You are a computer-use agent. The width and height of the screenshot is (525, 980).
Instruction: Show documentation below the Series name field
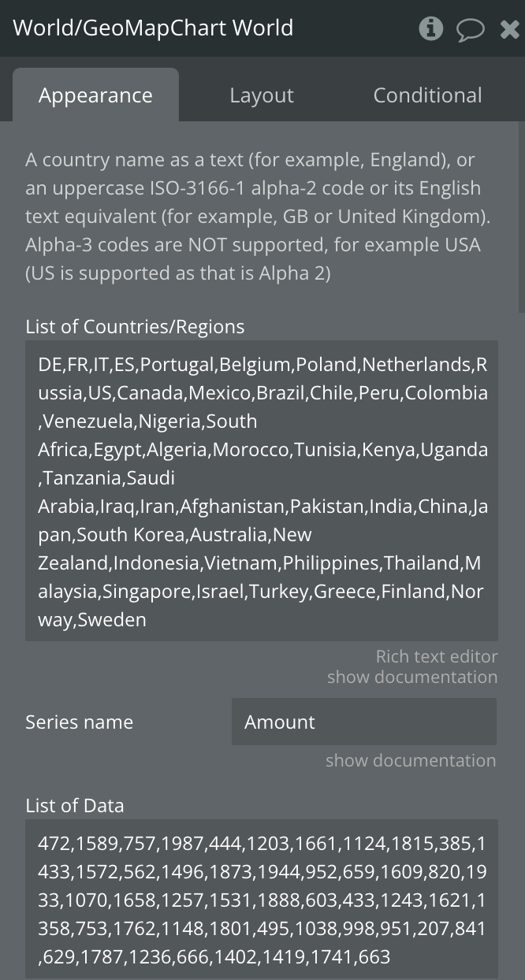411,760
